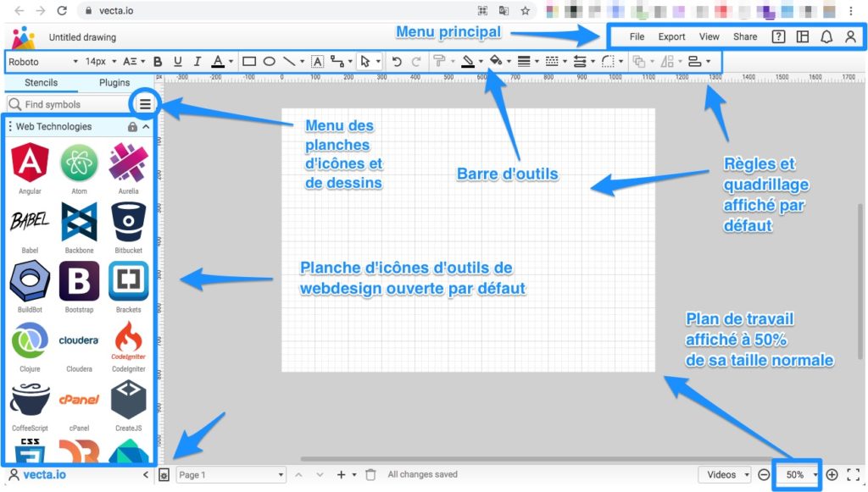Pick the Bitbucket stencil icon

click(129, 222)
